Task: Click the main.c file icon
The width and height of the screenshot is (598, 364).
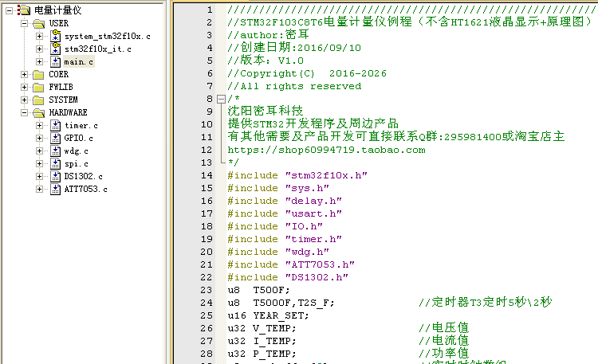Action: [x=55, y=62]
